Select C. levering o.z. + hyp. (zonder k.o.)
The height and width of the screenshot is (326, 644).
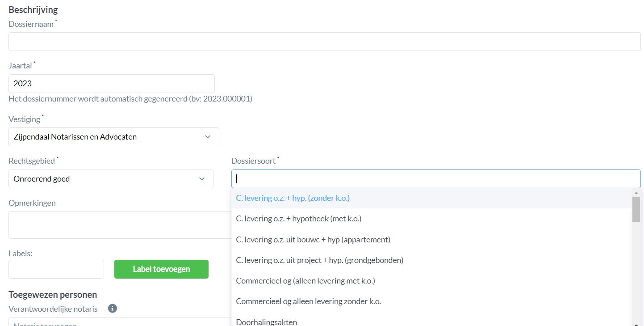(x=293, y=198)
